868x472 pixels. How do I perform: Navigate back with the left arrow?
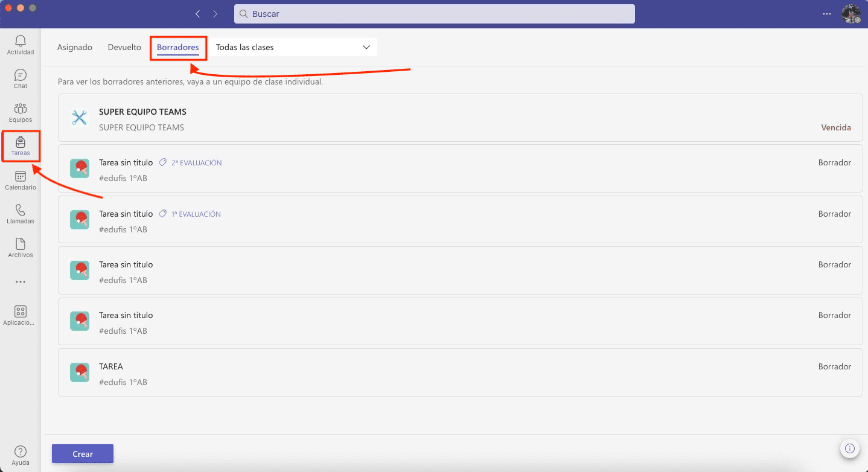(x=197, y=14)
